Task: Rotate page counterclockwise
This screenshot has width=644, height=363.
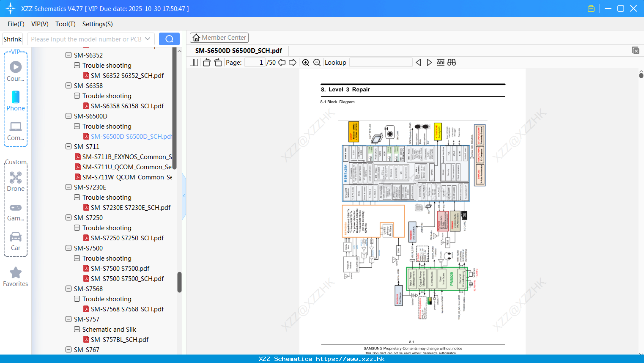Action: [206, 62]
